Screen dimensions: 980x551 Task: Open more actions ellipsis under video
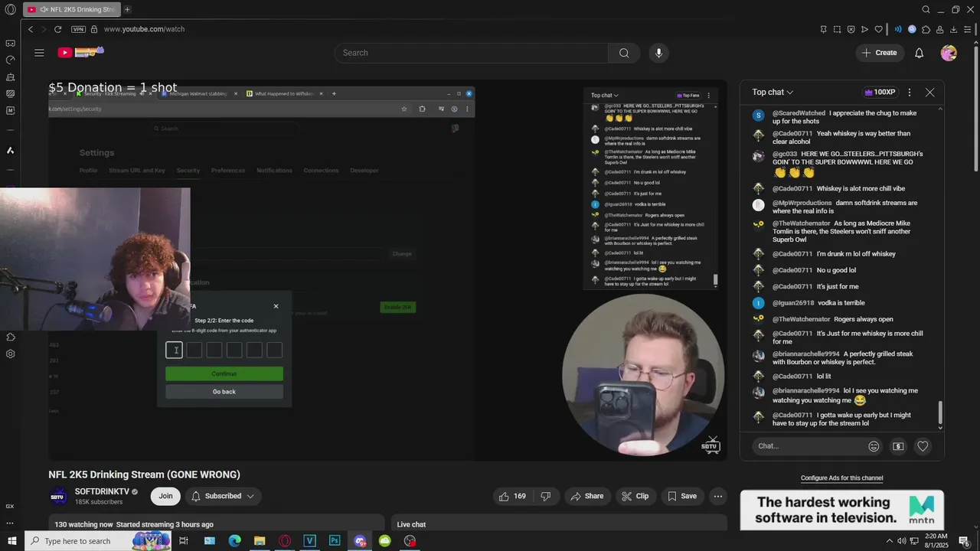pos(717,496)
